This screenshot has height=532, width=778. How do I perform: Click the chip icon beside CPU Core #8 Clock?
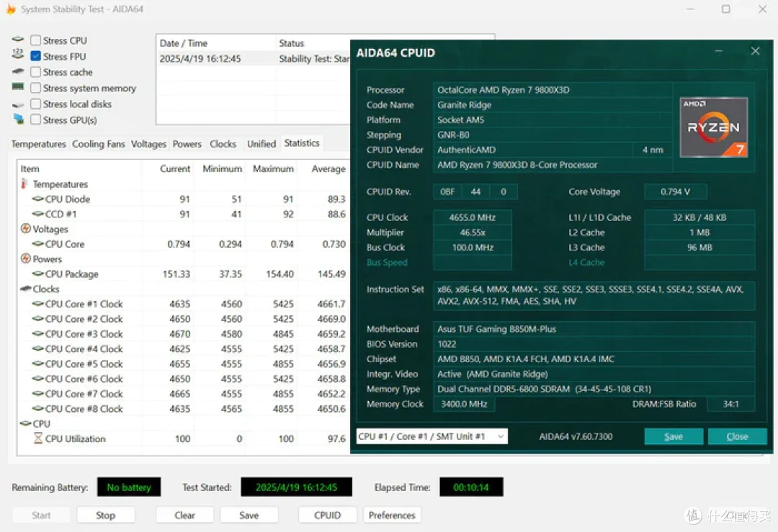pyautogui.click(x=37, y=409)
